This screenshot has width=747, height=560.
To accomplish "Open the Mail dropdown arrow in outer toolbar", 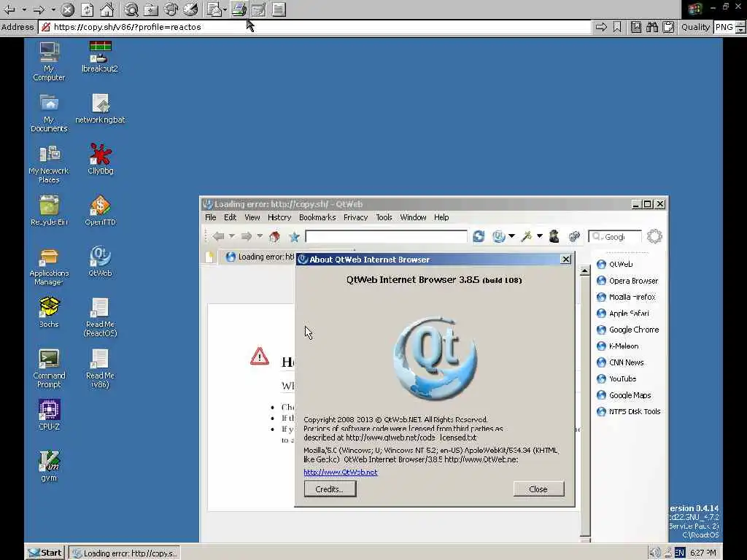I will (x=225, y=9).
